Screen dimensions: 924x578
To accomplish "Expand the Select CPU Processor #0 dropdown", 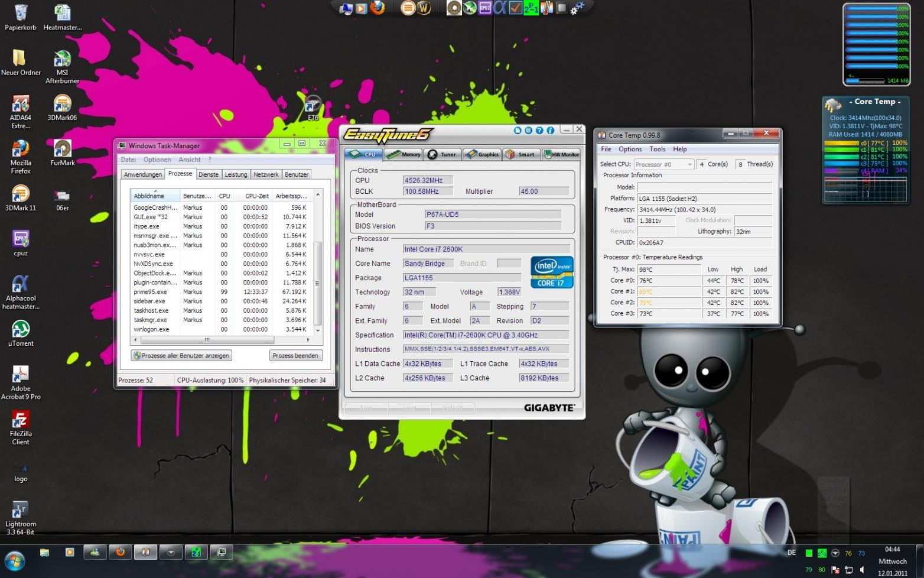I will click(x=663, y=164).
